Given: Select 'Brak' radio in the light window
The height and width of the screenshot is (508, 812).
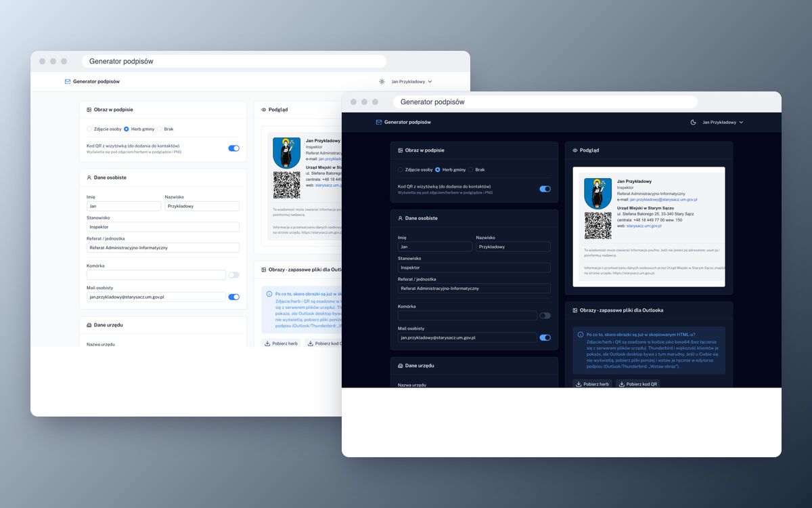Looking at the screenshot, I should (x=159, y=129).
